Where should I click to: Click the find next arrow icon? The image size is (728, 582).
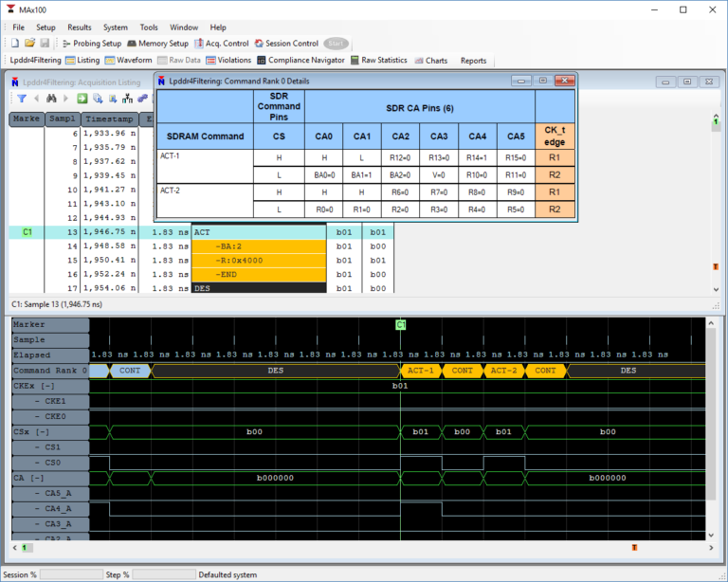pos(66,99)
